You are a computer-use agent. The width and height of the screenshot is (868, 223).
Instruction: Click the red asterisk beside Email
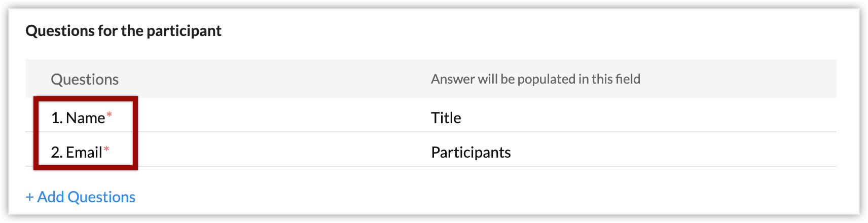[x=106, y=150]
